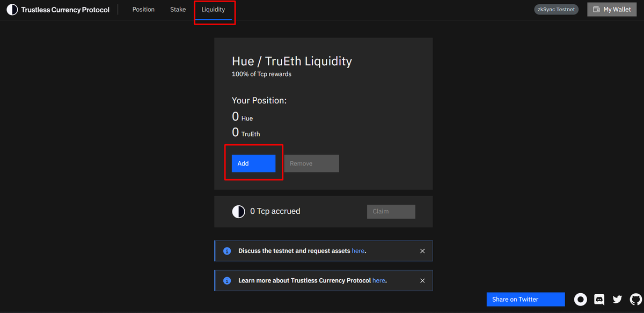Select the Liquidity tab
Image resolution: width=644 pixels, height=313 pixels.
tap(213, 10)
